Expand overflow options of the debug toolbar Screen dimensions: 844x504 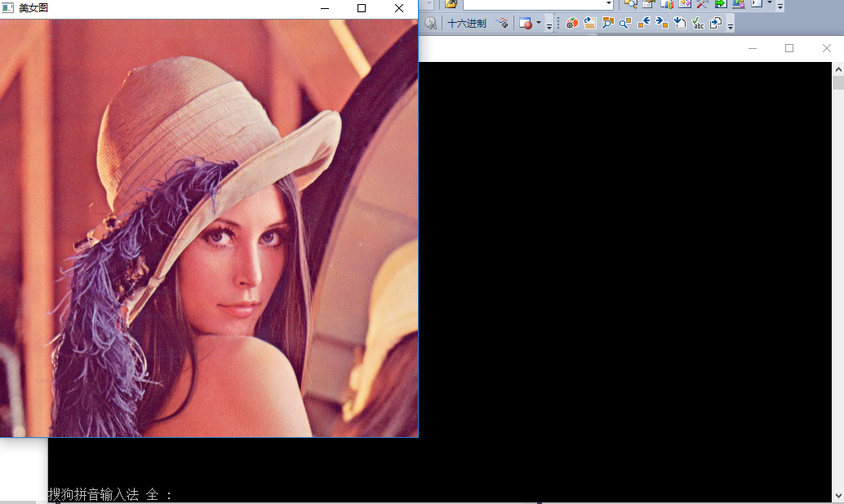coord(549,24)
